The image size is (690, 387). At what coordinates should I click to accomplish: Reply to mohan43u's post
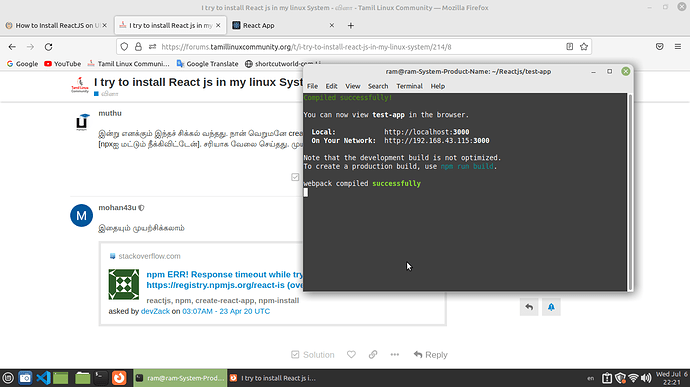pos(430,354)
